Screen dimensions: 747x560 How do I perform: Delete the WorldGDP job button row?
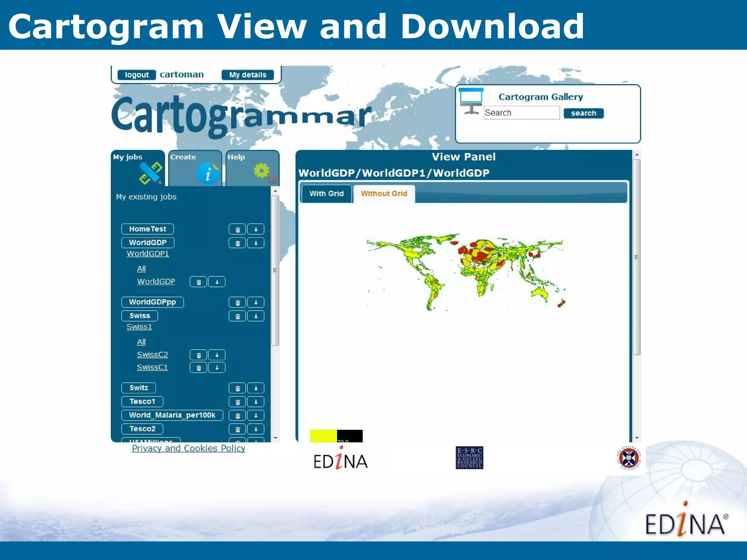(x=237, y=243)
